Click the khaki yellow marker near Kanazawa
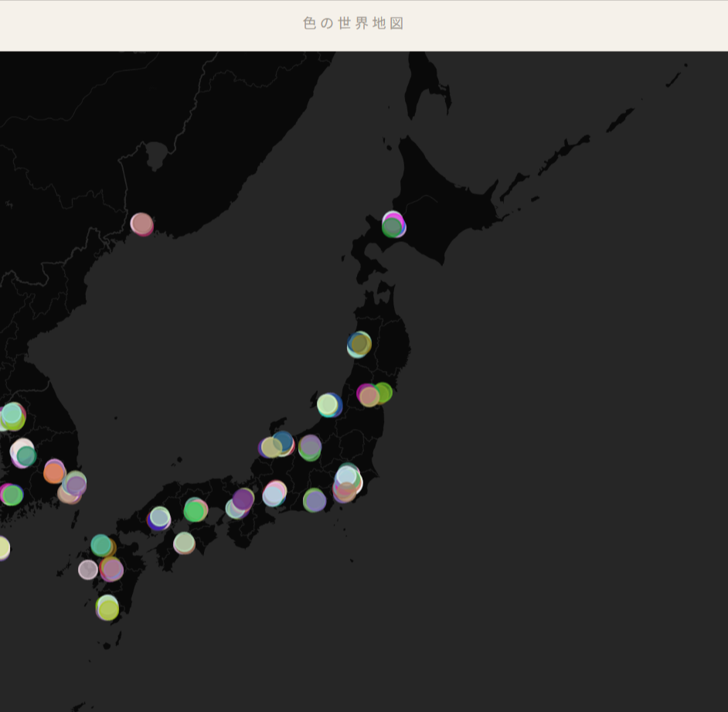 [271, 448]
